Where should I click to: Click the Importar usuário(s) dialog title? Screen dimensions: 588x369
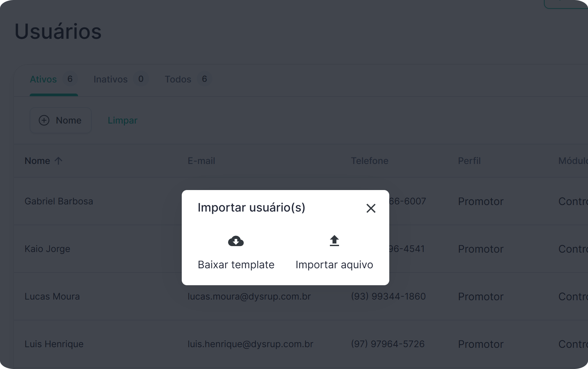click(x=252, y=208)
